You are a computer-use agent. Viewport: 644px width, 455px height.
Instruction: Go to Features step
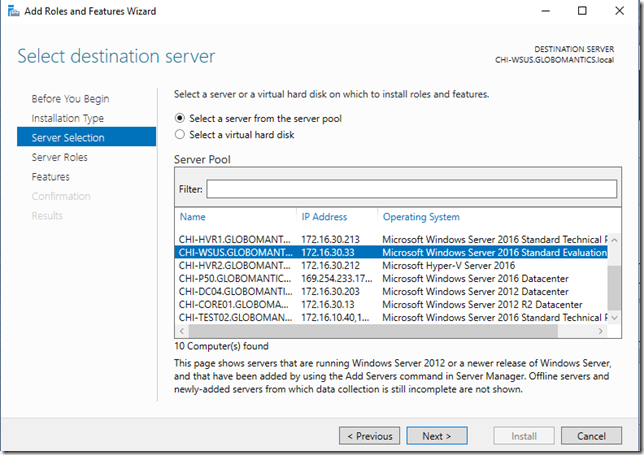(51, 177)
